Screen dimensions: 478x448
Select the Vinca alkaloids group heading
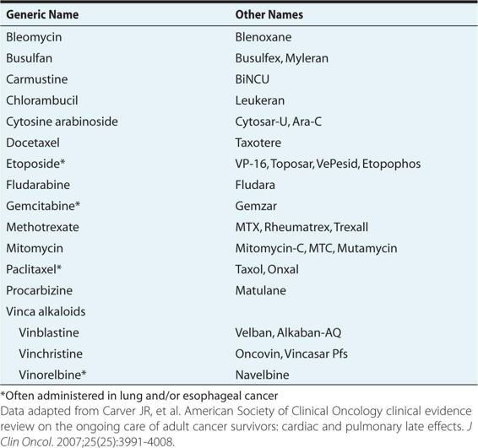[x=46, y=311]
